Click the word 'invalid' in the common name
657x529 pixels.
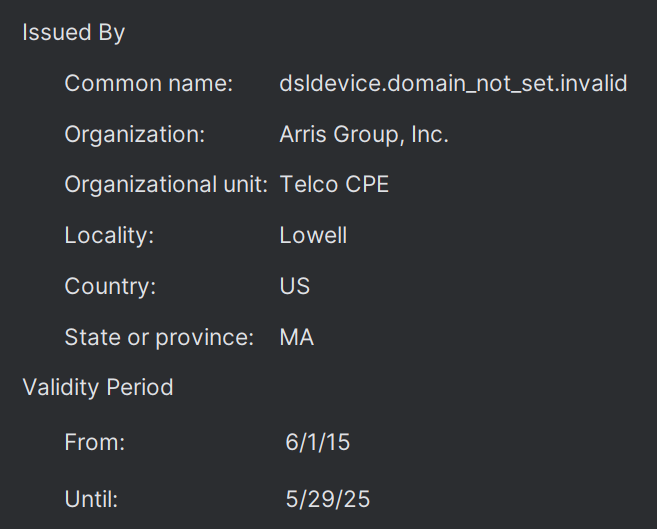[594, 84]
